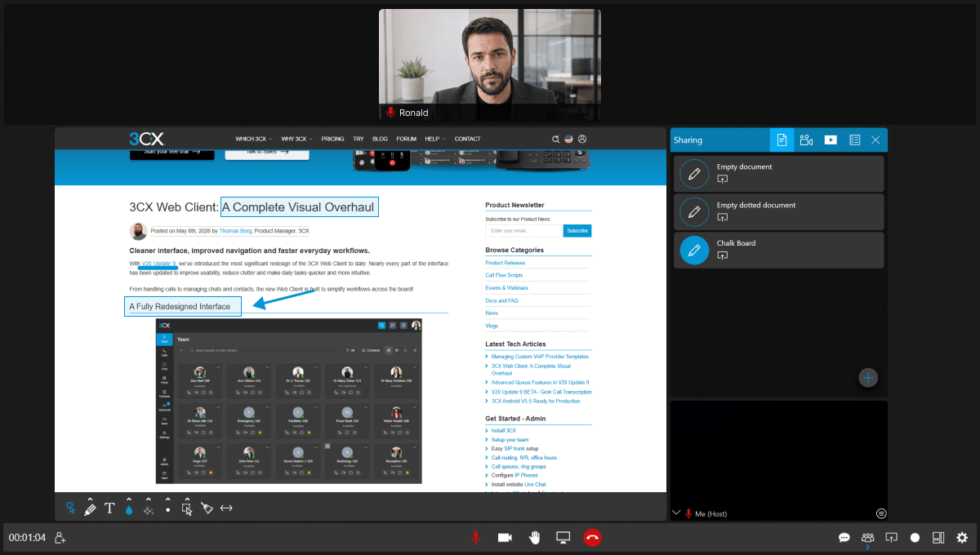Expand stroke size options caret
This screenshot has height=555, width=980.
coord(168,499)
